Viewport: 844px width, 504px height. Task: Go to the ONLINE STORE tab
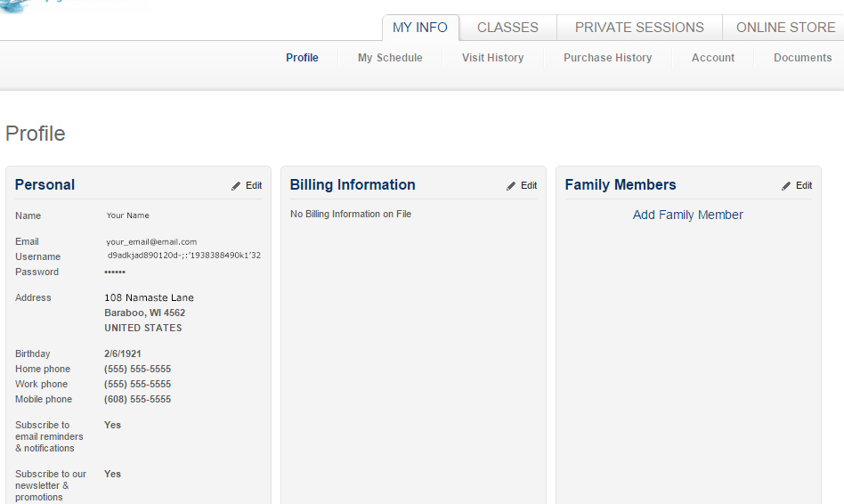(785, 28)
